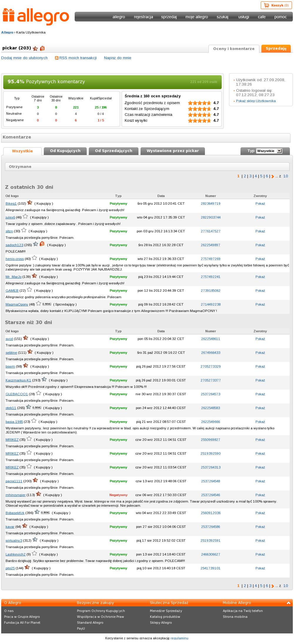Click the star icon beside sadoch123
Viewport: 294px width, 644px height.
[x=36, y=244]
